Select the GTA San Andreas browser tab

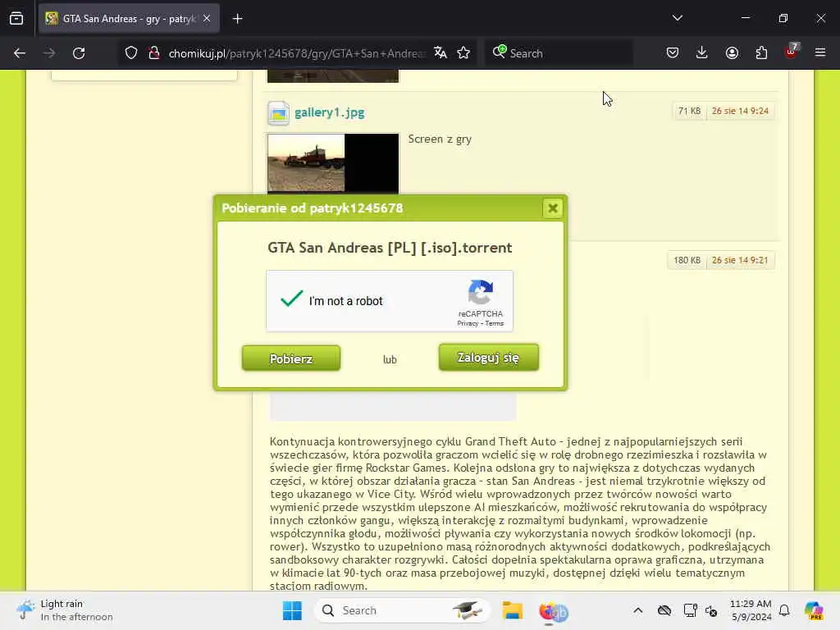129,19
